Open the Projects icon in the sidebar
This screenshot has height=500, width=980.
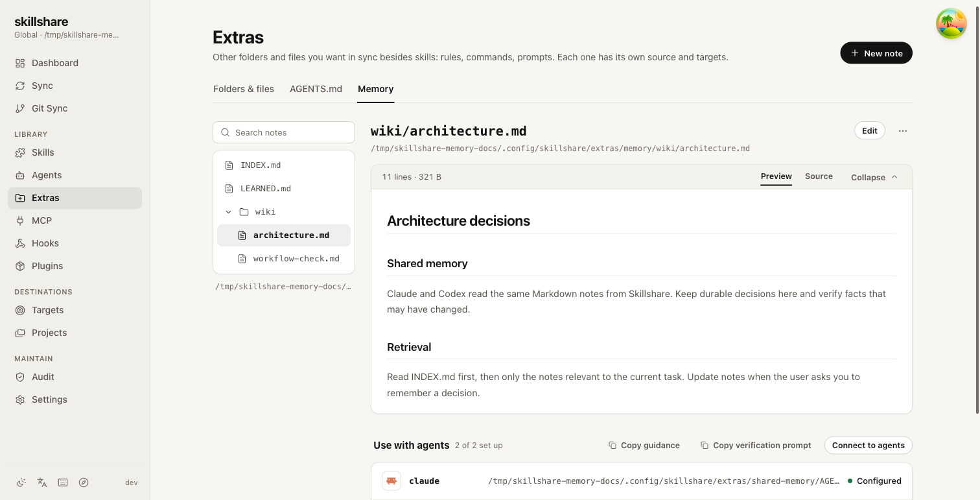(20, 333)
